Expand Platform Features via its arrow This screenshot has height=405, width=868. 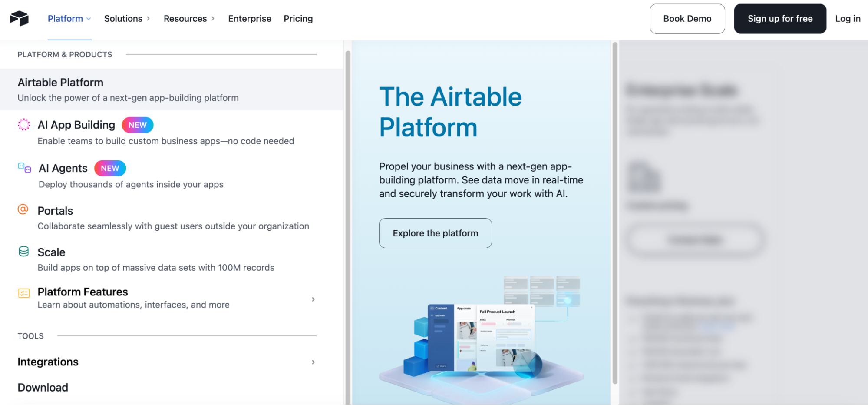pos(313,299)
